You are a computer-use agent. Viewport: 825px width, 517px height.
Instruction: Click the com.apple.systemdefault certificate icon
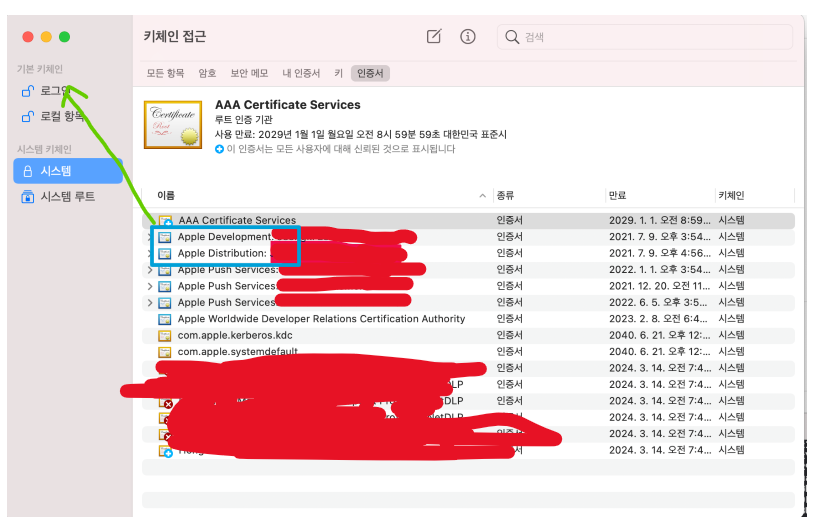pos(165,352)
